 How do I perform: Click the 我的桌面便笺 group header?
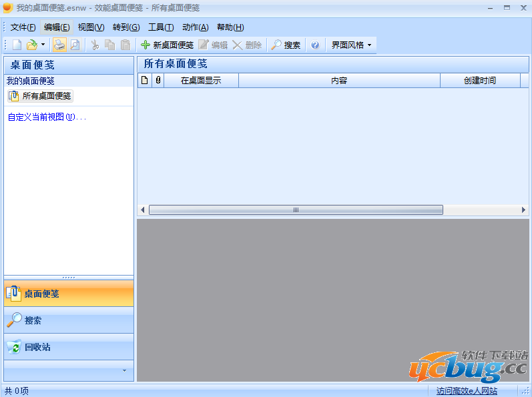tap(69, 81)
